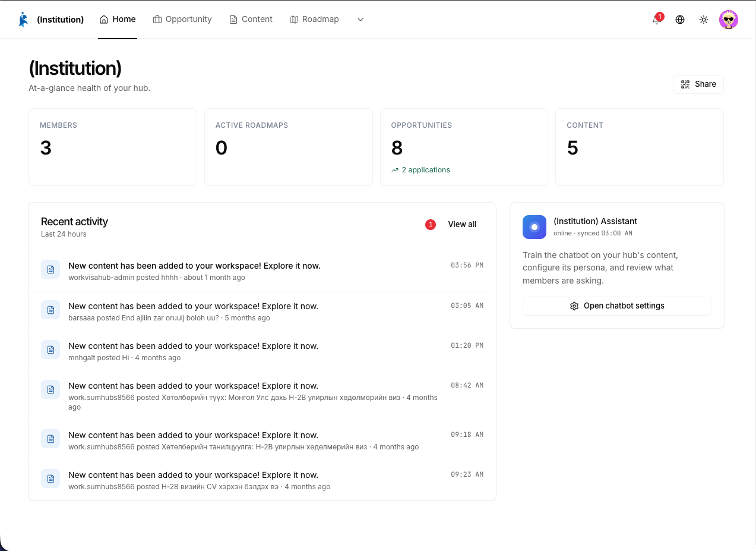Open the language globe icon
The width and height of the screenshot is (756, 551).
[680, 20]
